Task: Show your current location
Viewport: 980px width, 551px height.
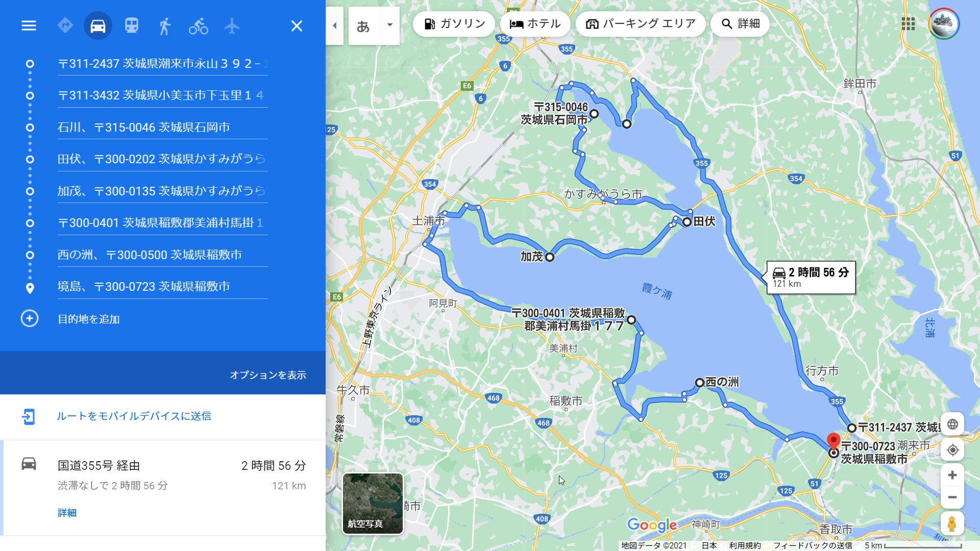Action: 952,450
